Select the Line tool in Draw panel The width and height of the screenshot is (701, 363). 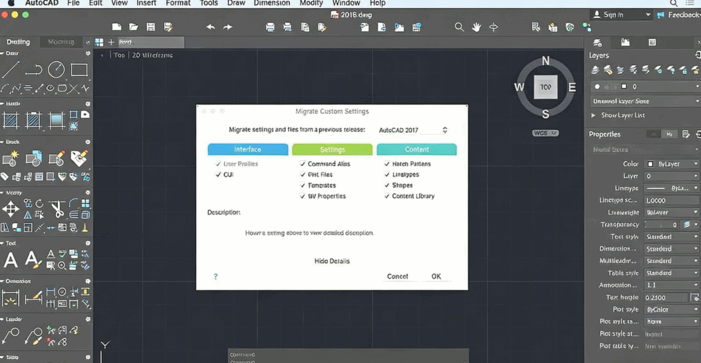[11, 70]
